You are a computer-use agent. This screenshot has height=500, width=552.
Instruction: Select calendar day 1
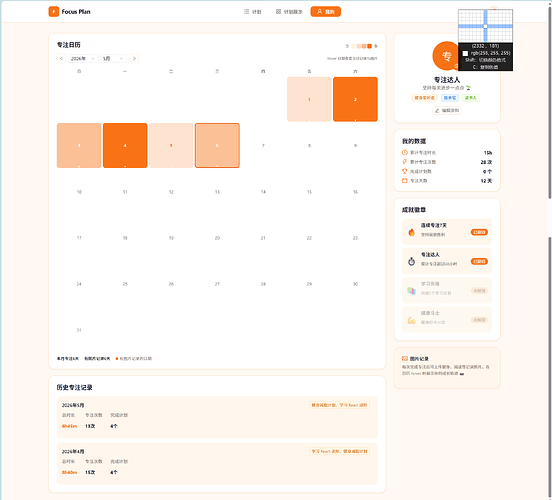tap(309, 99)
